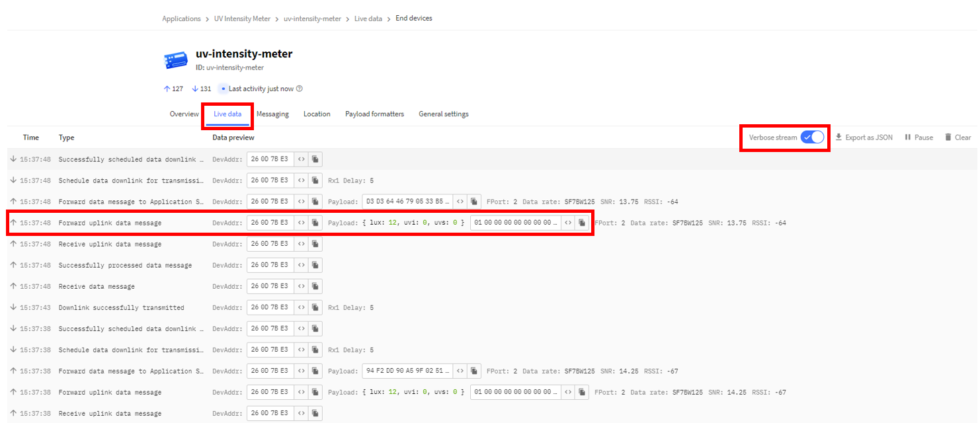The width and height of the screenshot is (980, 423).
Task: Open the Payload formatters tab
Action: [x=374, y=114]
